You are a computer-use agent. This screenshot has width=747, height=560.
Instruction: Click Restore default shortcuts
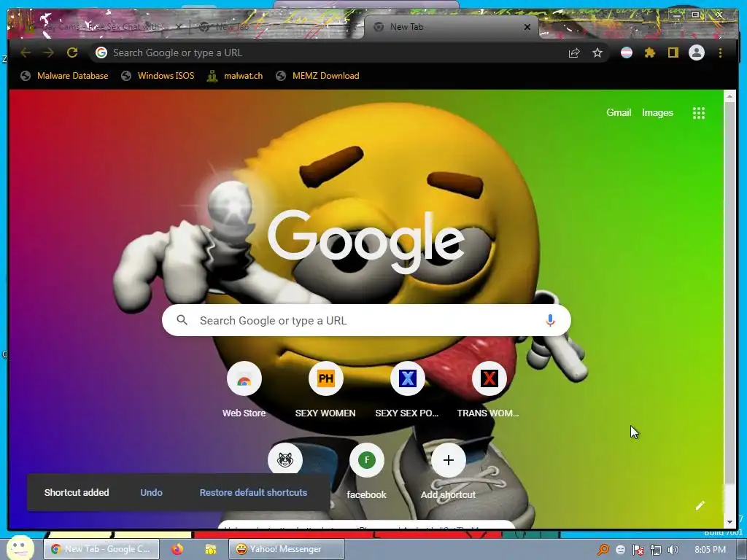tap(253, 492)
